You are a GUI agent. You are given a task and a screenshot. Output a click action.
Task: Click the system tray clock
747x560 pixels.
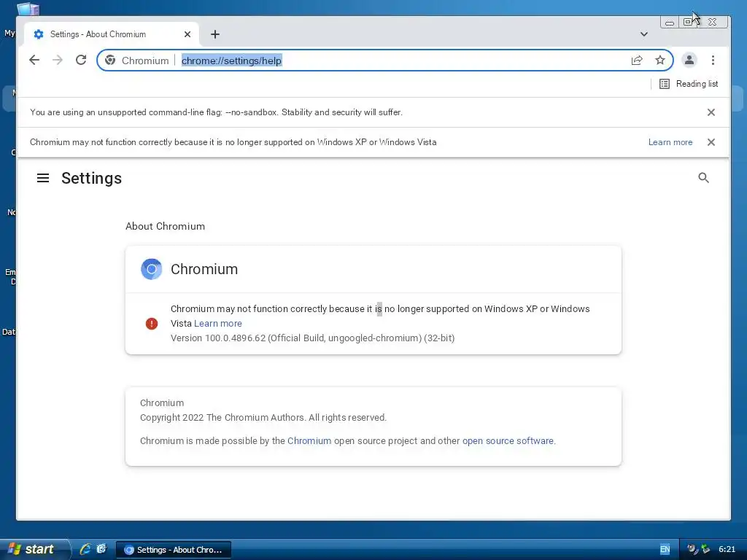click(x=727, y=549)
